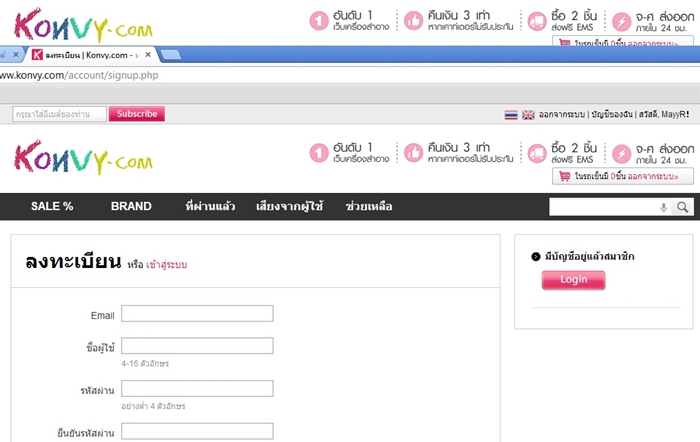
Task: Click the Email input field
Action: 197,313
